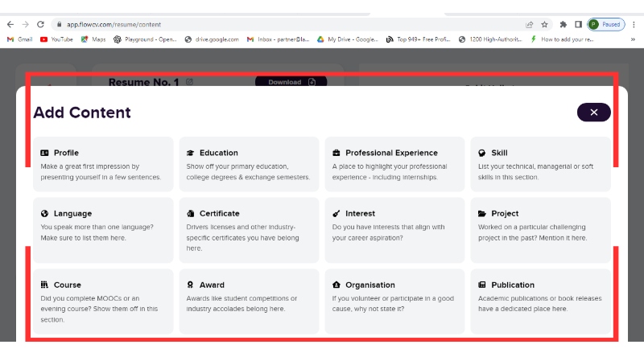Choose the Organisation content card

coord(394,301)
